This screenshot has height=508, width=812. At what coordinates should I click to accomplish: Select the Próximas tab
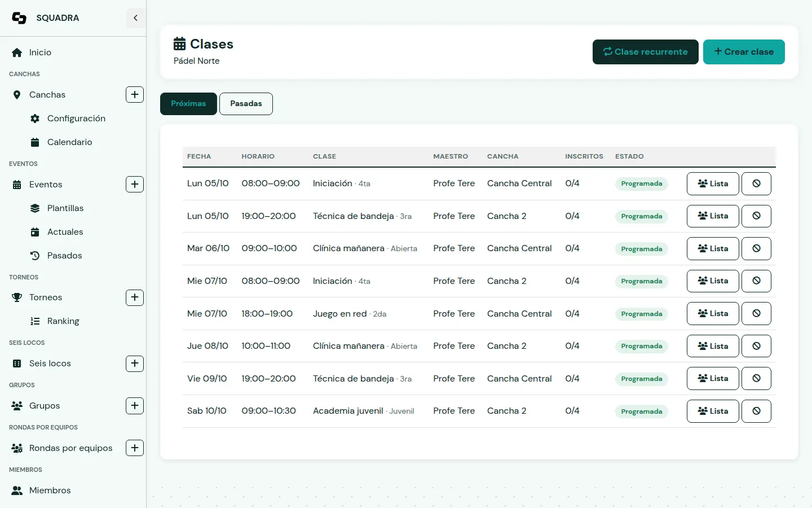[x=188, y=104]
